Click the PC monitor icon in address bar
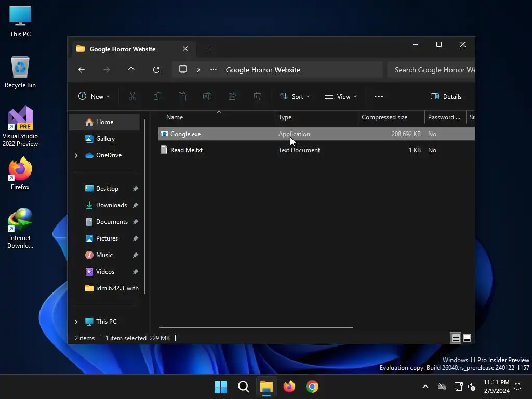 [183, 70]
